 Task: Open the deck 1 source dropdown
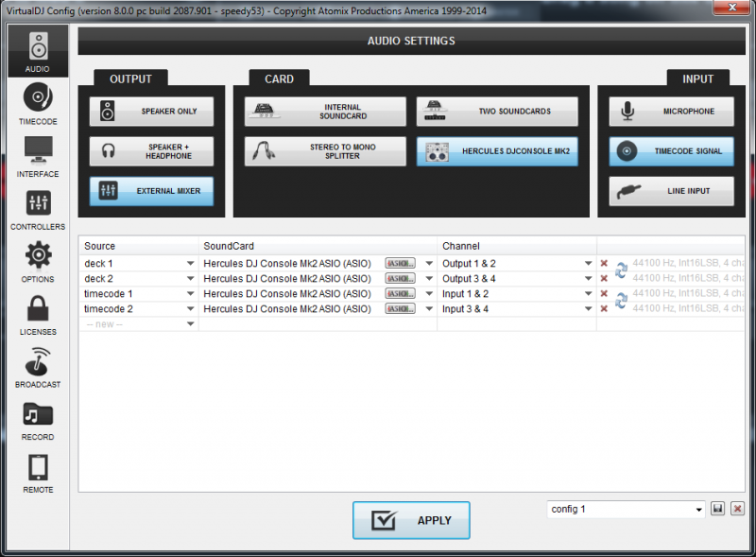click(191, 264)
